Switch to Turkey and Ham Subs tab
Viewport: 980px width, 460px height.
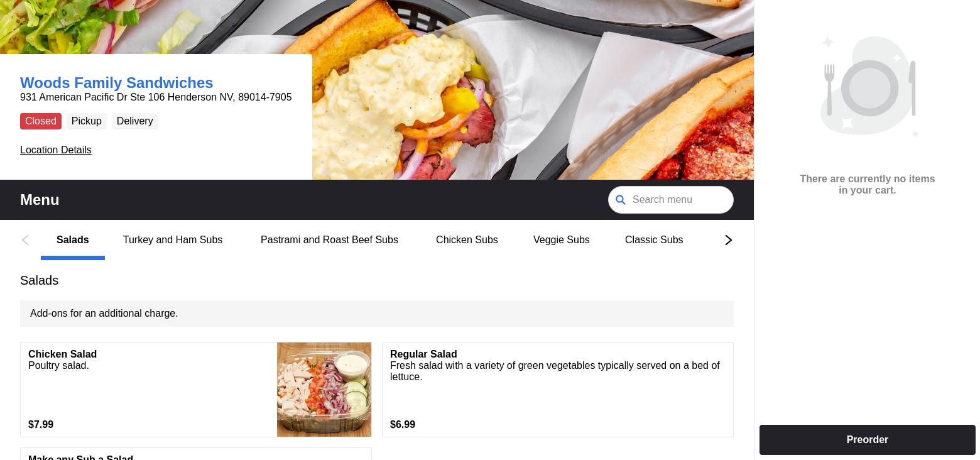[x=173, y=240]
